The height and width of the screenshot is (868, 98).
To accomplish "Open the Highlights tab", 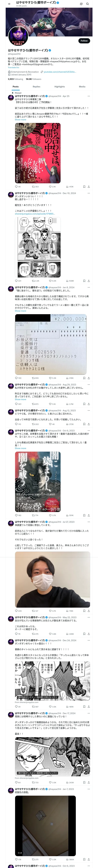I will click(x=60, y=87).
